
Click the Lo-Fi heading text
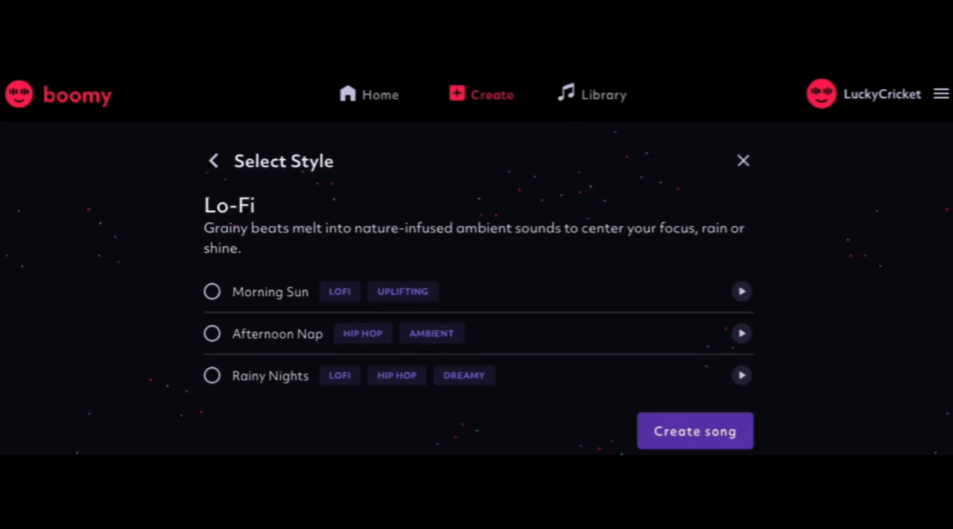click(x=229, y=205)
